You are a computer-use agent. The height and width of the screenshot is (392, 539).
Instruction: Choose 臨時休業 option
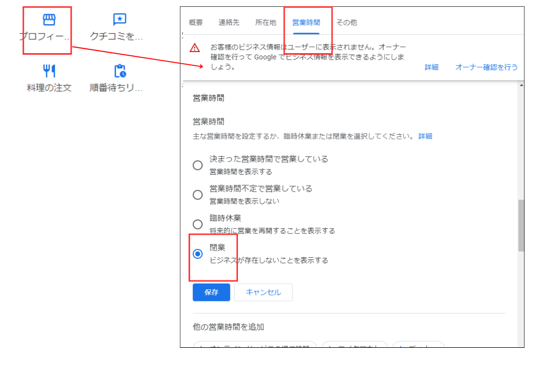tap(197, 224)
